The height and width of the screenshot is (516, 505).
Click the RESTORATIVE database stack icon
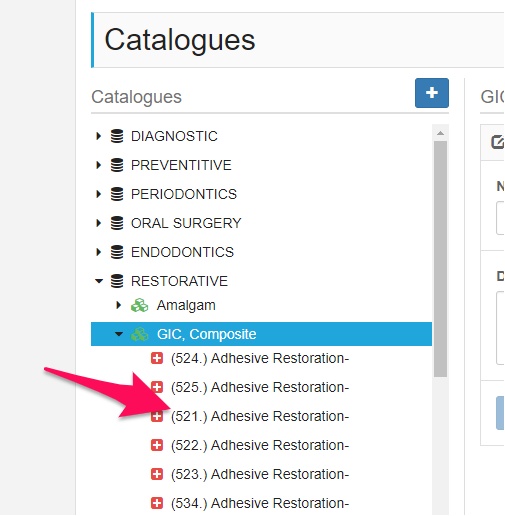tap(117, 281)
